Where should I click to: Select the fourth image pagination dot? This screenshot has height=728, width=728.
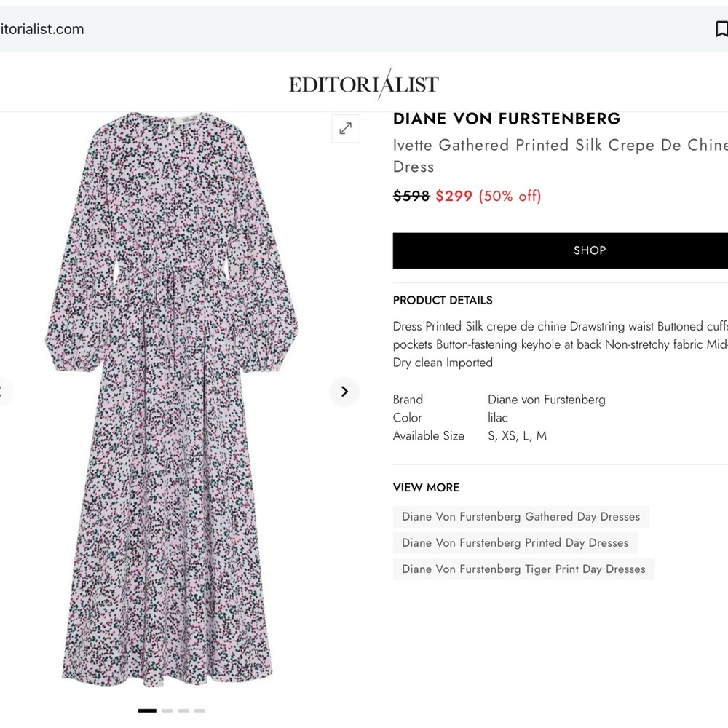pyautogui.click(x=199, y=711)
